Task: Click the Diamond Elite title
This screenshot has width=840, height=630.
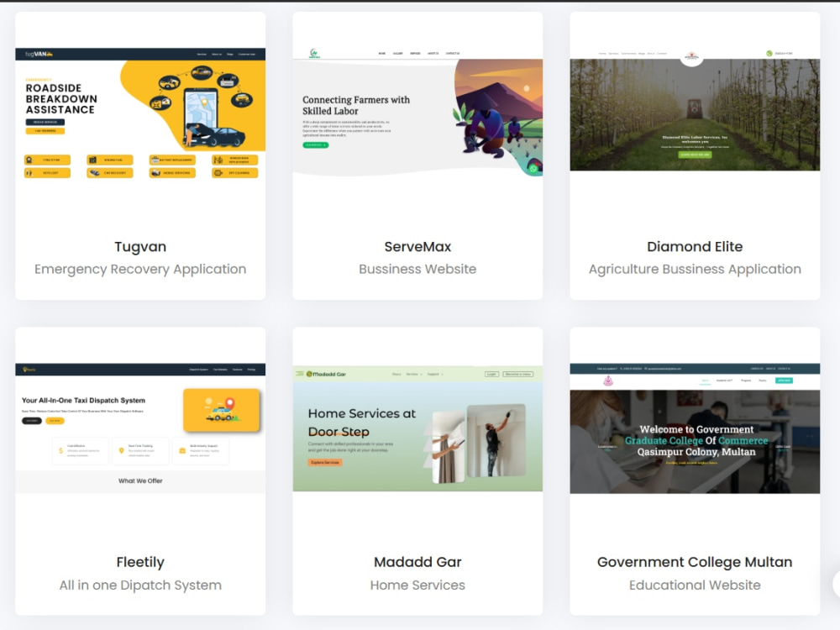Action: click(x=695, y=246)
